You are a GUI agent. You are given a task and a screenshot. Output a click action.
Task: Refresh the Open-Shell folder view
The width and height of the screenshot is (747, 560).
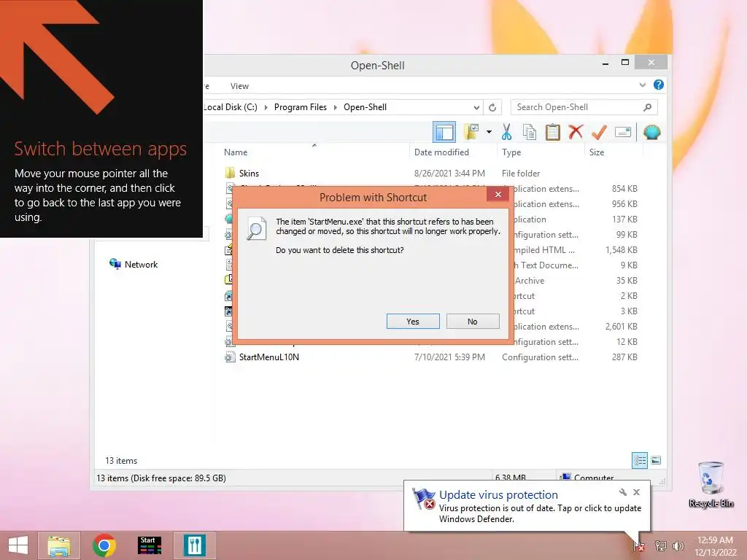pyautogui.click(x=492, y=107)
